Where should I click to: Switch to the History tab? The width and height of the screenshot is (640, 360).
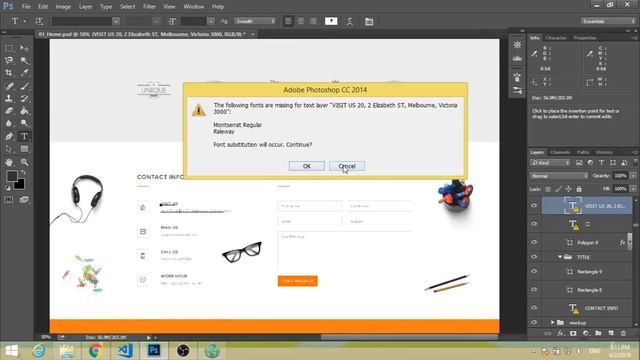tap(604, 152)
